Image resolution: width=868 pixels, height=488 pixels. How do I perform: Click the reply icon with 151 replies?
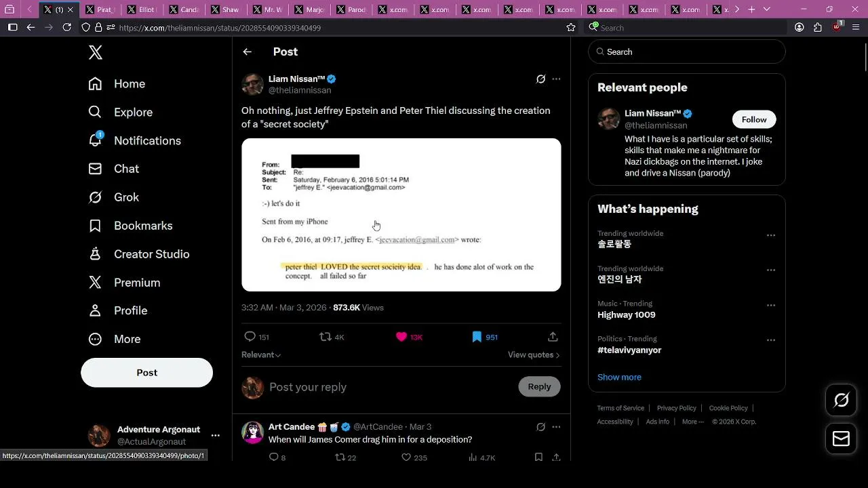coord(250,337)
